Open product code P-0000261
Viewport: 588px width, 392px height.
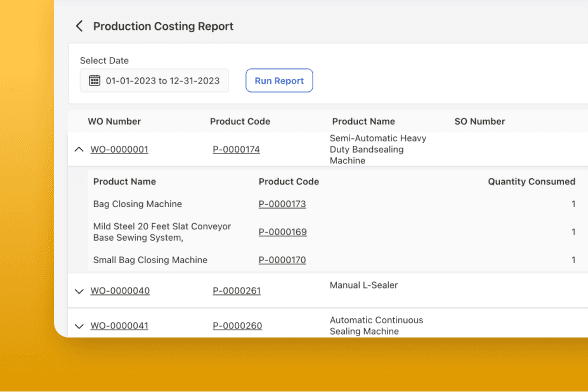[237, 291]
